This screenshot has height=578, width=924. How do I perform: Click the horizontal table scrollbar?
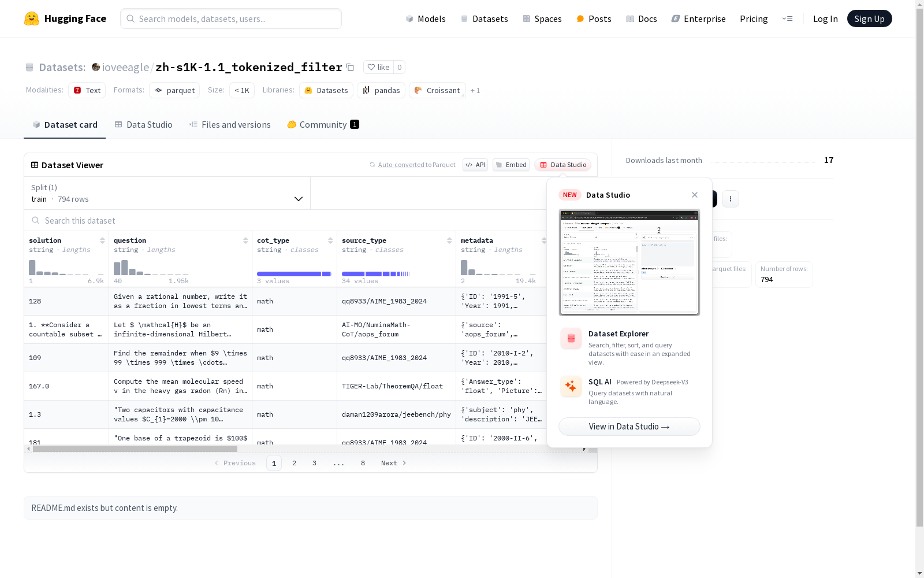click(x=135, y=449)
